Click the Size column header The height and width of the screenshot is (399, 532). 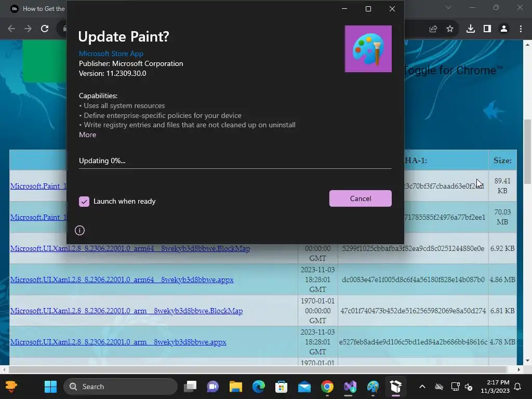point(502,160)
